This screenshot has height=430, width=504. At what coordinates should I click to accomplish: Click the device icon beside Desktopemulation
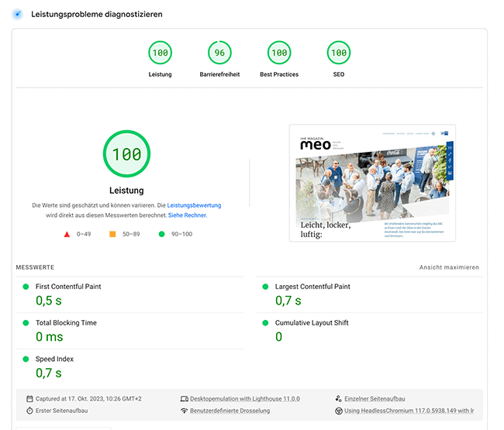[184, 398]
